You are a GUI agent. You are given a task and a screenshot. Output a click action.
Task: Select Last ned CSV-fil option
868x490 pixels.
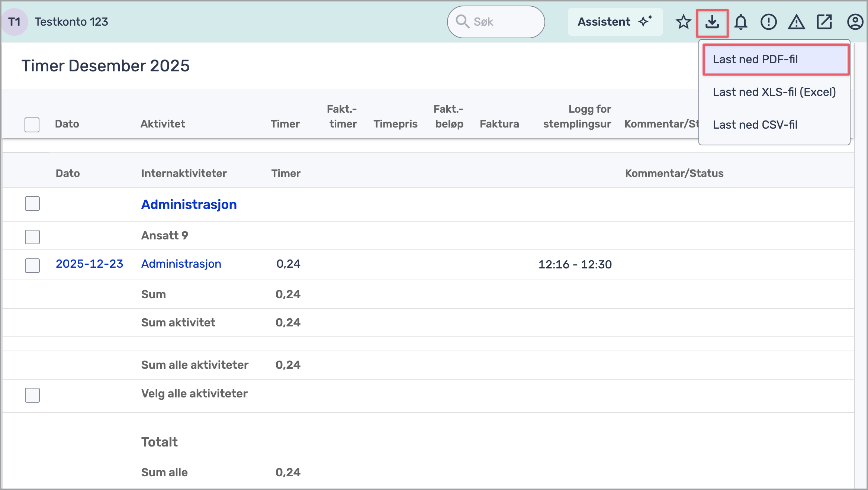coord(755,125)
